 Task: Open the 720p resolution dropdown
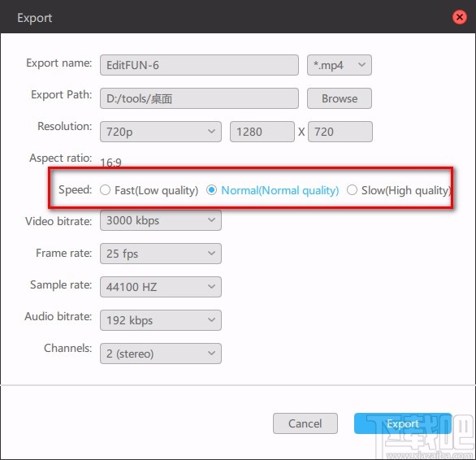tap(161, 132)
